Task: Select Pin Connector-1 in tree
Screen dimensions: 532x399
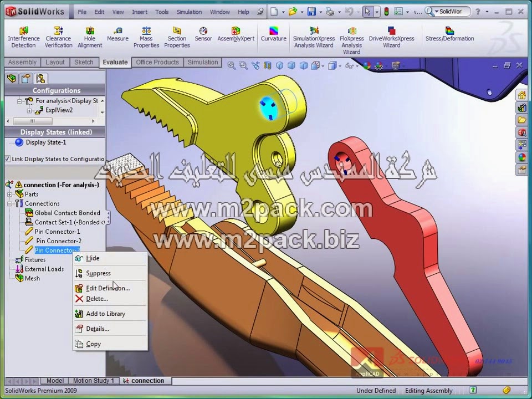Action: [57, 232]
